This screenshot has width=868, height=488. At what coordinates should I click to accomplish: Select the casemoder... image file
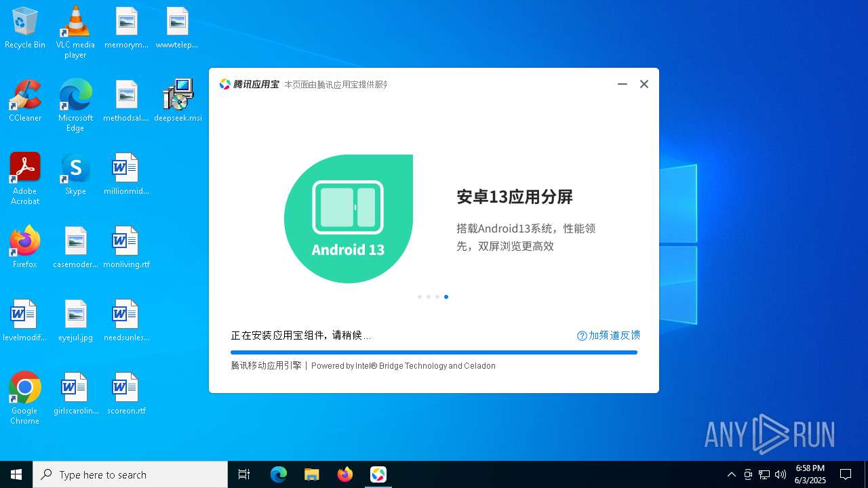pos(75,248)
